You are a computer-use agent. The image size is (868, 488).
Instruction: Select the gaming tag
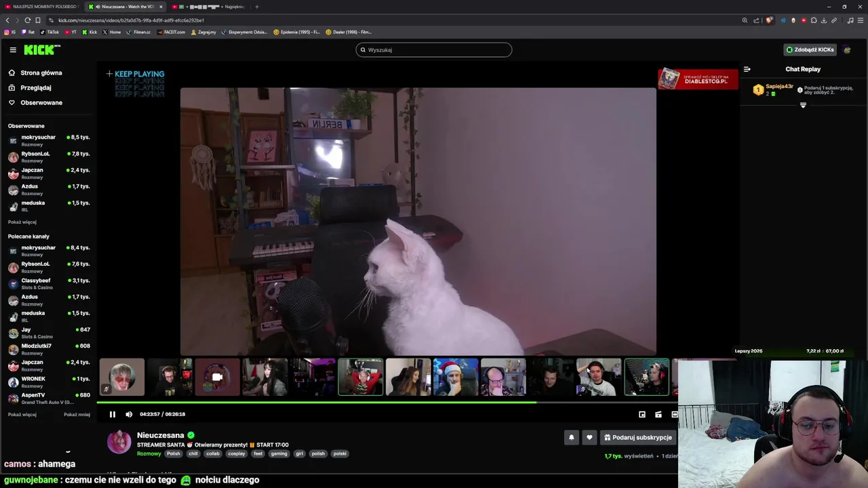coord(279,453)
